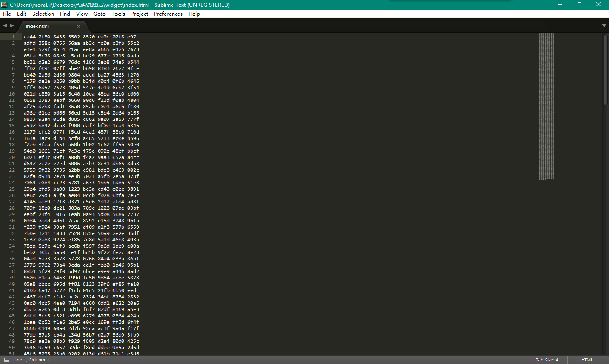
Task: Place cursor on hex value 29b4
Action: click(30, 189)
